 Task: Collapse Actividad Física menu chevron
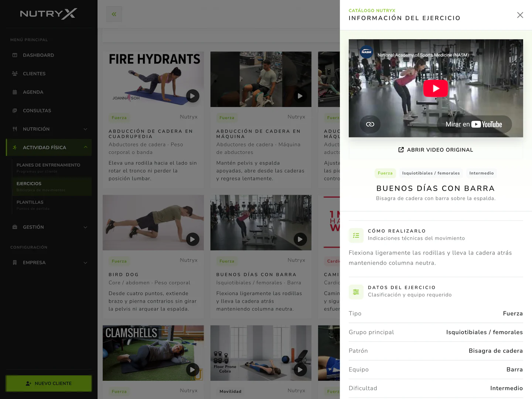(85, 147)
